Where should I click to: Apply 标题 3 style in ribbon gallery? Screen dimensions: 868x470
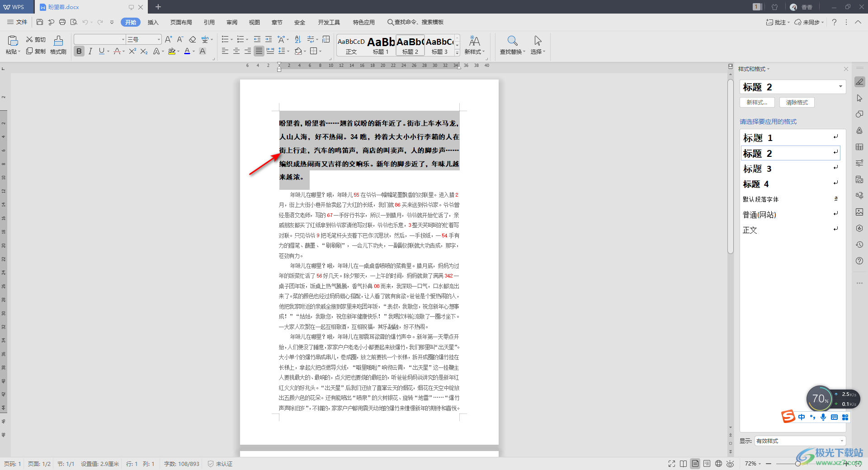pos(439,45)
